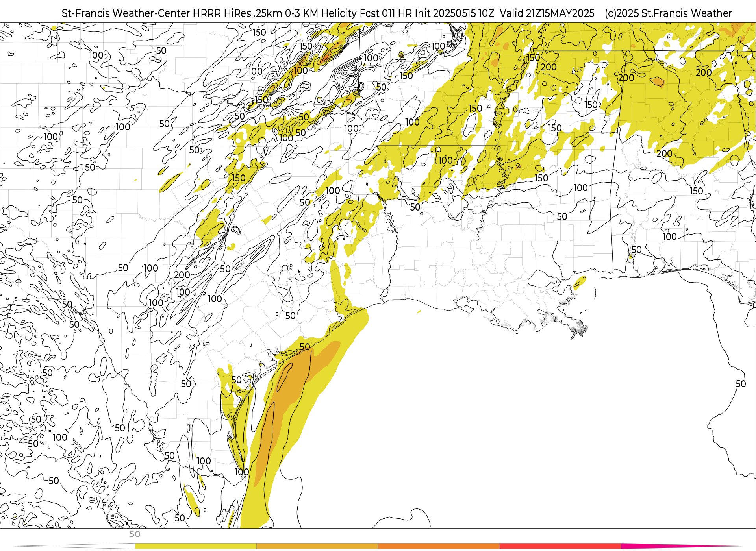This screenshot has height=551, width=756.
Task: Click the magenta tapered end of the color bar
Action: pyautogui.click(x=681, y=545)
